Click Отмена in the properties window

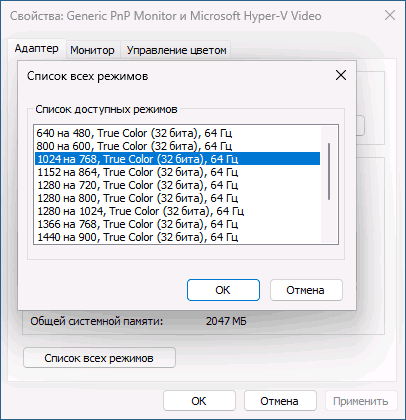click(280, 401)
